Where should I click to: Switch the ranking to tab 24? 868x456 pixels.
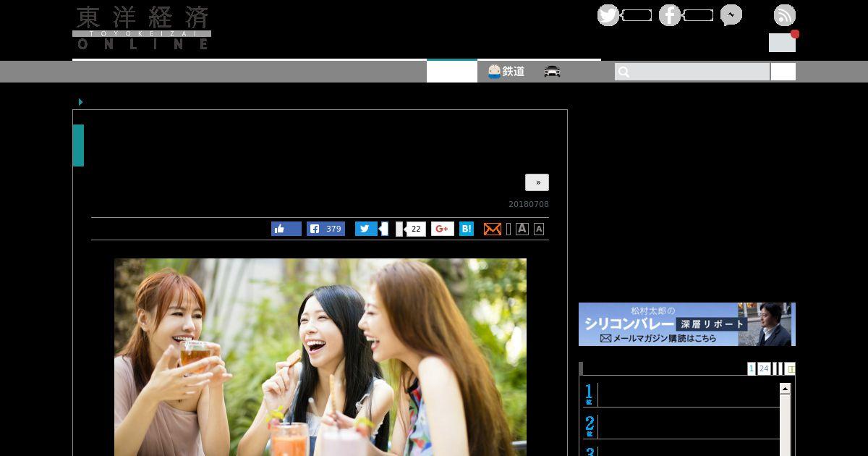764,368
